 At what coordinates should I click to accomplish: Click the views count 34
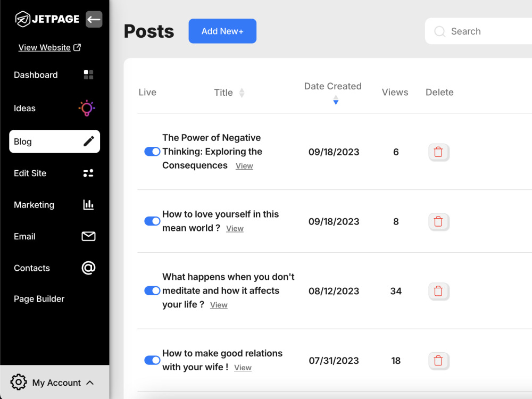pyautogui.click(x=396, y=291)
